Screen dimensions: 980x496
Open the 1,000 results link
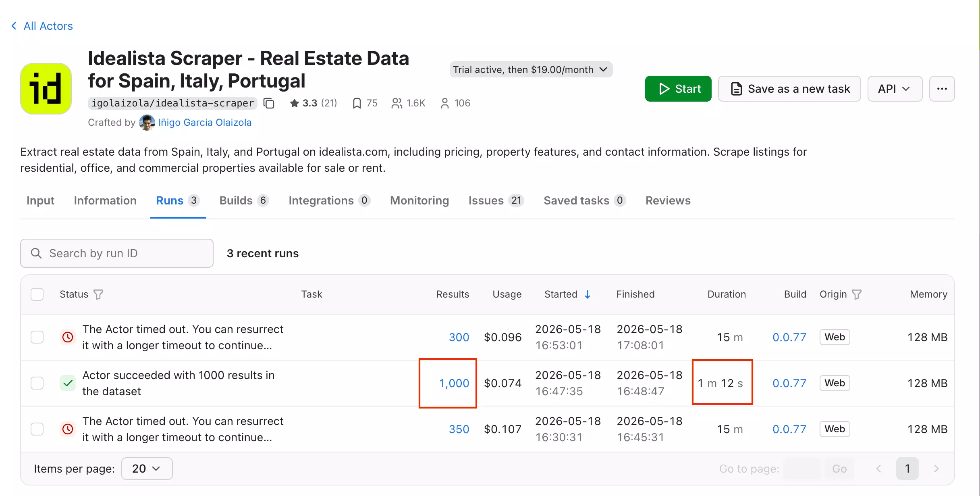pyautogui.click(x=454, y=383)
